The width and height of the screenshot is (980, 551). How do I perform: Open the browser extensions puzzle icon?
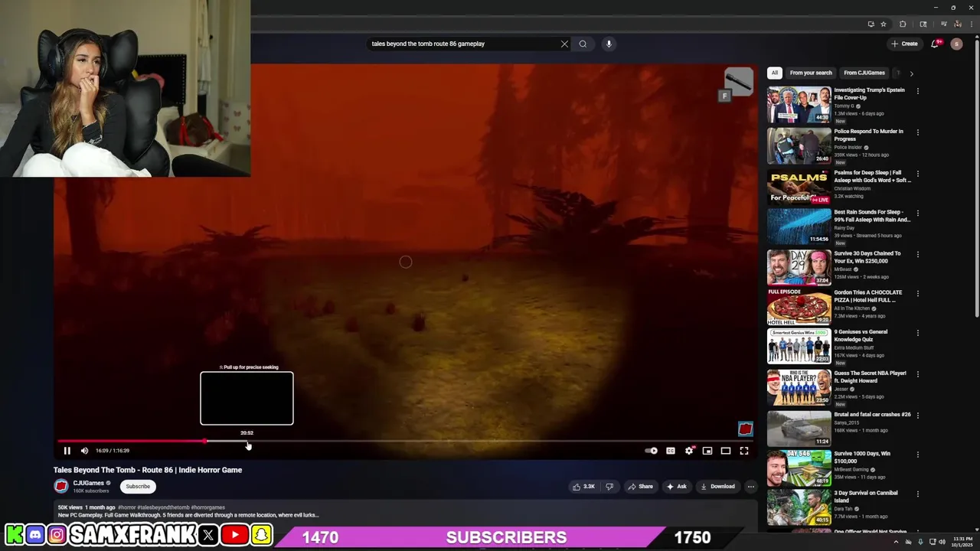tap(903, 24)
